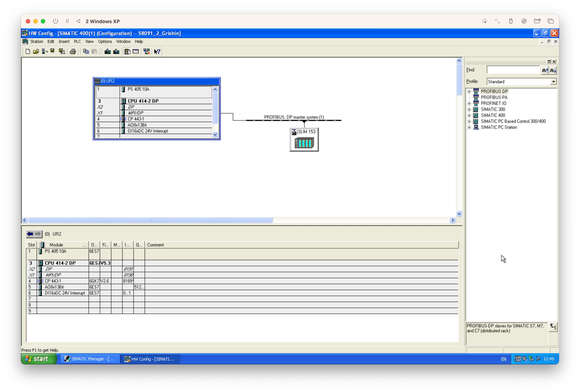Click the Address Overview window icon
580x392 pixels.
[135, 52]
